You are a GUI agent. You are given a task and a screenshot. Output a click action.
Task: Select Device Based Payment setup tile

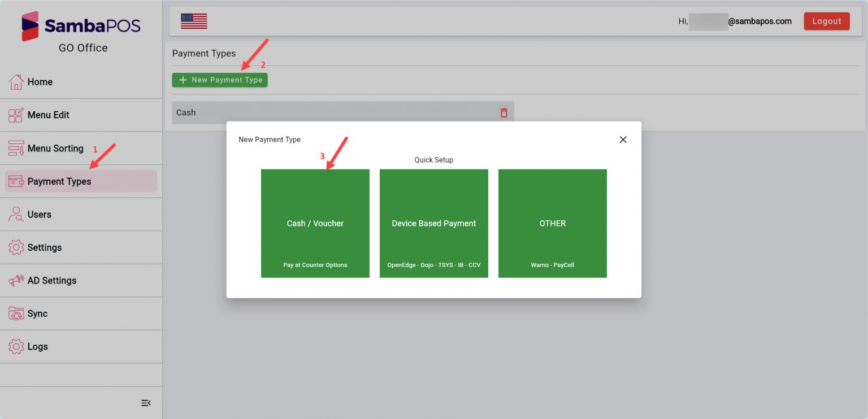tap(433, 223)
